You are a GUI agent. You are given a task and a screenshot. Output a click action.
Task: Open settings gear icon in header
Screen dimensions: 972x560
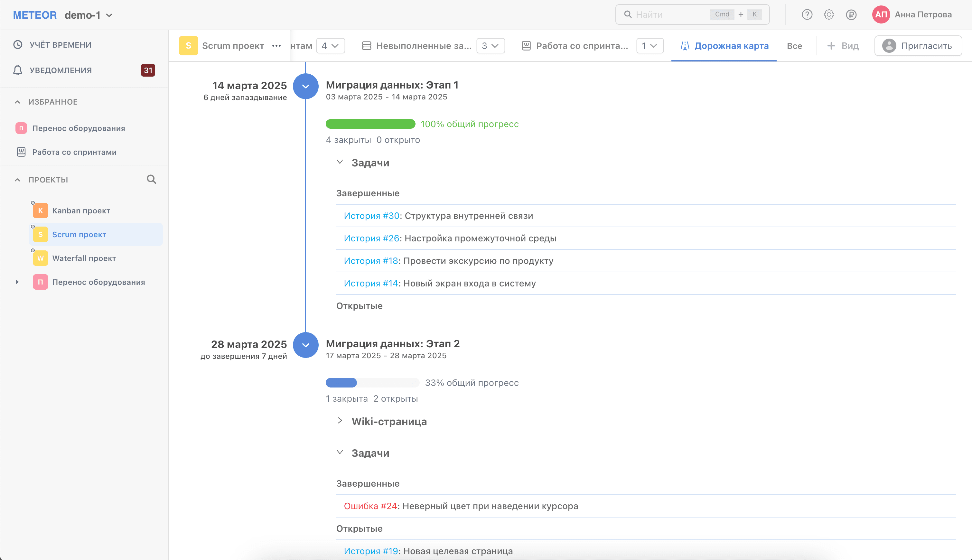pos(829,14)
